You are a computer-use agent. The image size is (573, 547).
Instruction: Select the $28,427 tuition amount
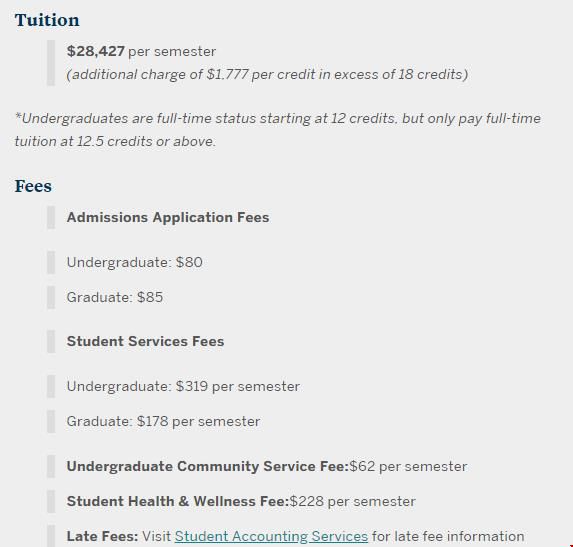(96, 51)
